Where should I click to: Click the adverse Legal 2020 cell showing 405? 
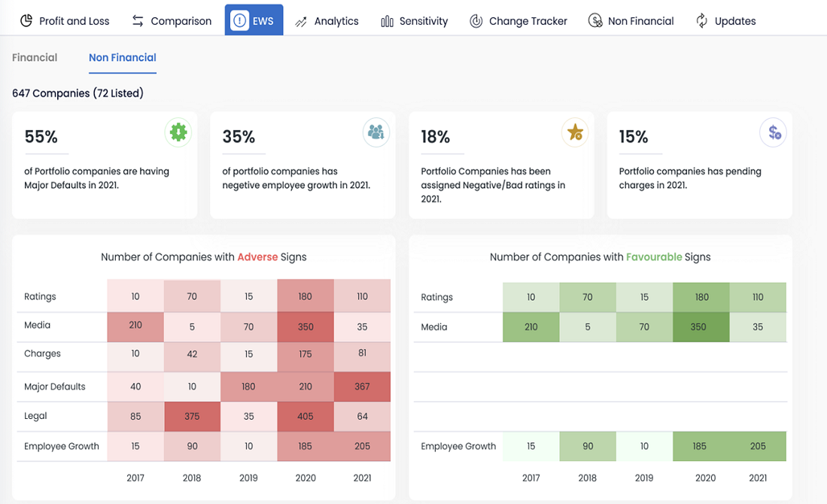pyautogui.click(x=305, y=416)
